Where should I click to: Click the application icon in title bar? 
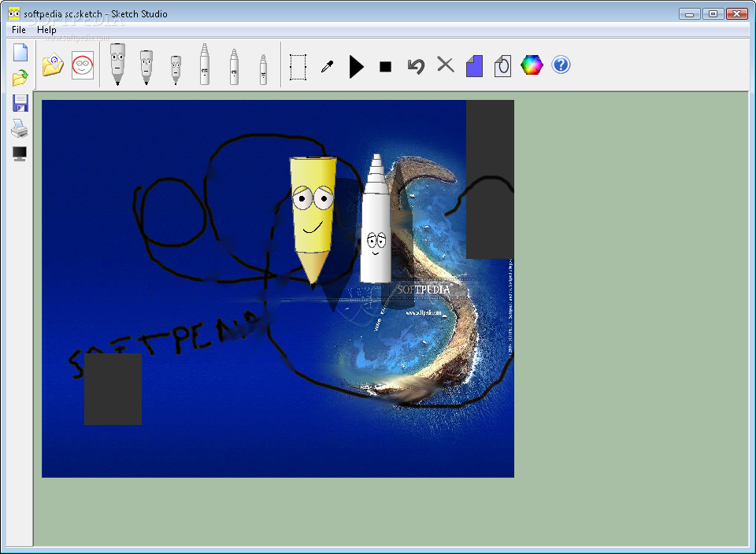point(14,13)
